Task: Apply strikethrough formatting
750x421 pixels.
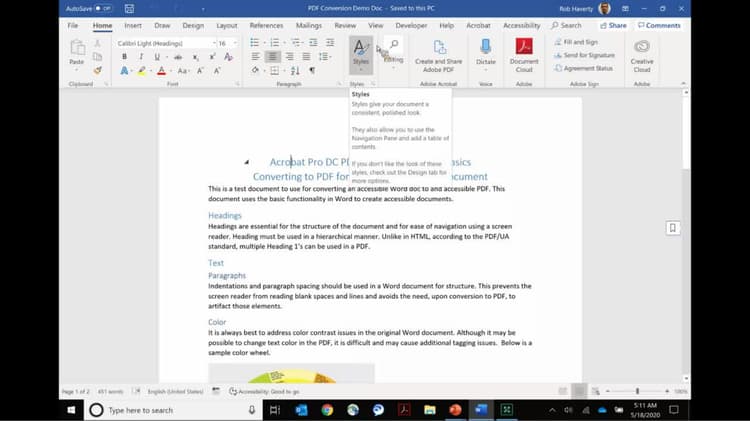Action: tap(178, 57)
